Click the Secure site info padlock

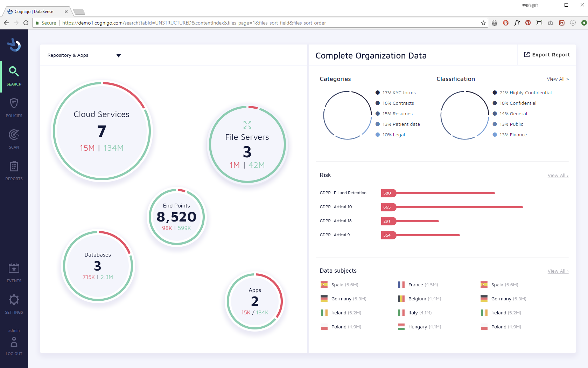pos(37,23)
